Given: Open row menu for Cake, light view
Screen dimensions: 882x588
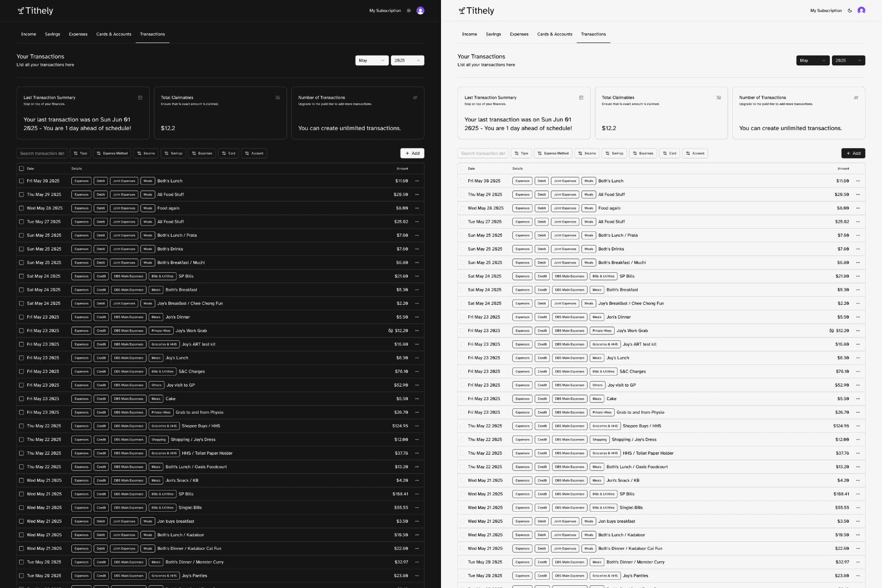Looking at the screenshot, I should click(858, 399).
